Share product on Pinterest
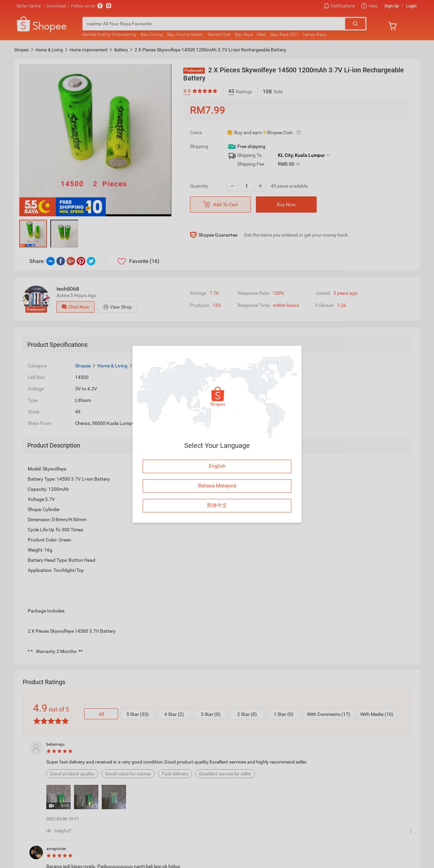This screenshot has height=868, width=434. 81,261
